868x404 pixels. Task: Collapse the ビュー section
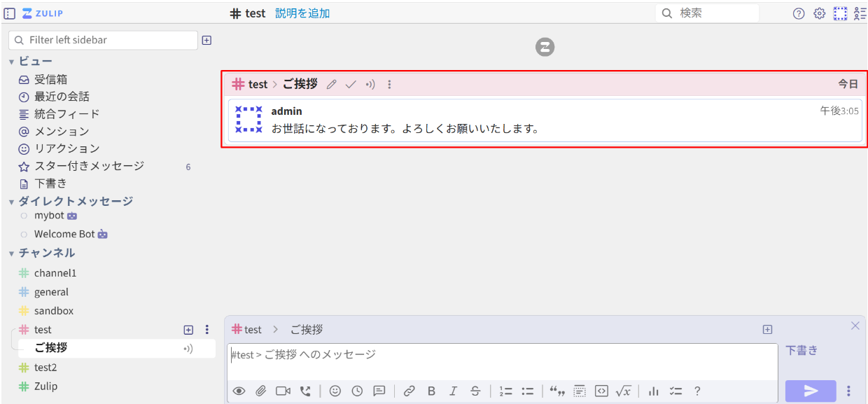click(11, 61)
